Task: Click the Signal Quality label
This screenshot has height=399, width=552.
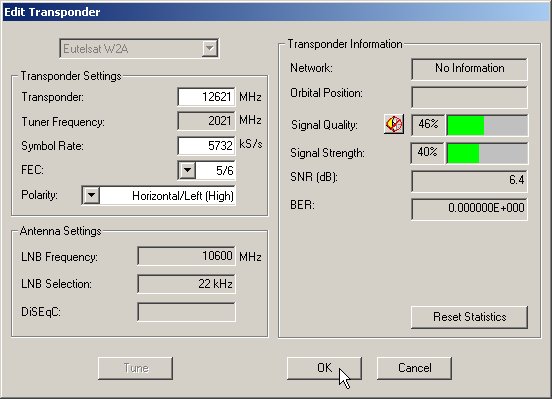Action: pyautogui.click(x=324, y=125)
